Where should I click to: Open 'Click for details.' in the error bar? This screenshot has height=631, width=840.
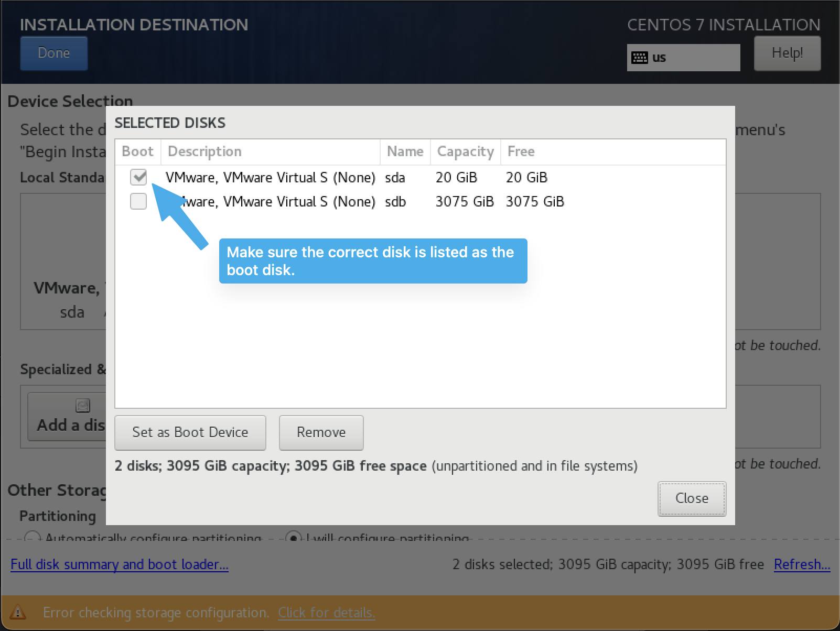(326, 613)
